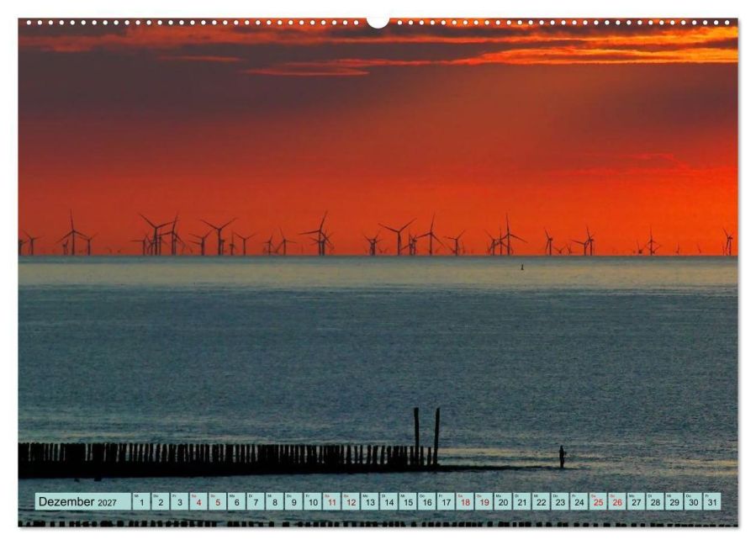Select red Saturday day 4 cell
Screen dimensions: 756x545
point(198,501)
